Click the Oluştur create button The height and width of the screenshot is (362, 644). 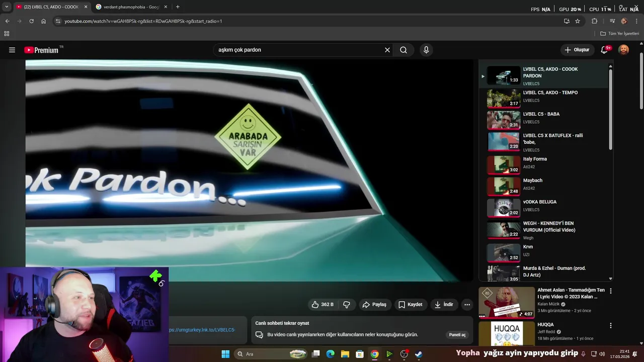pyautogui.click(x=577, y=50)
